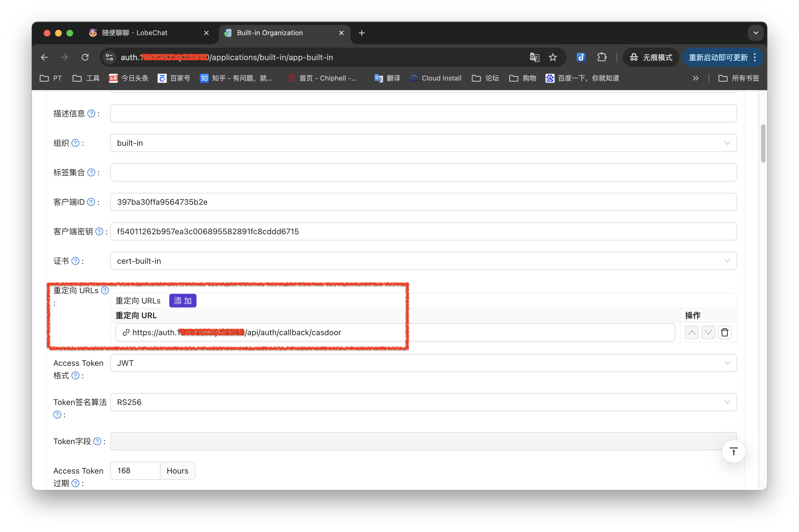Move the redirect URL row down
This screenshot has width=799, height=532.
click(x=708, y=332)
